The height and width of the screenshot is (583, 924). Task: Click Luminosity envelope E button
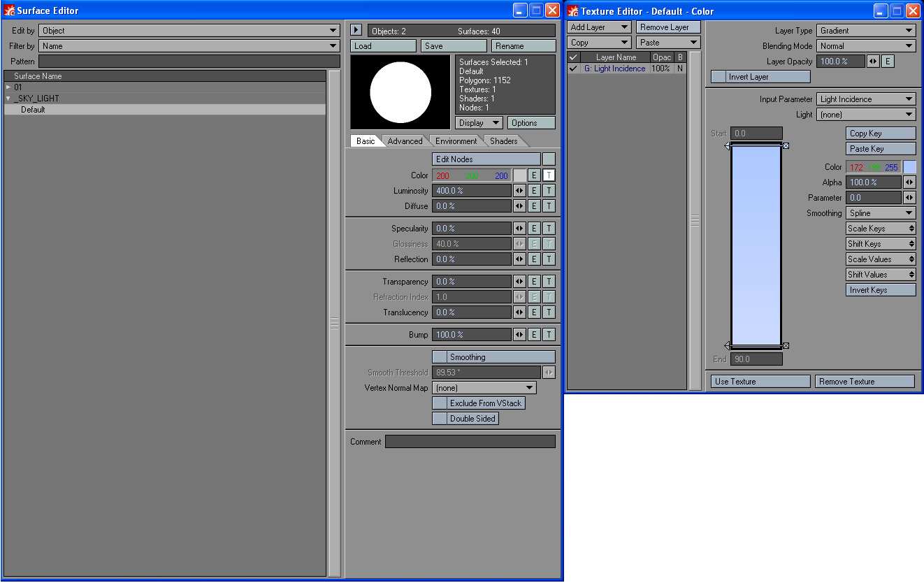tap(534, 191)
